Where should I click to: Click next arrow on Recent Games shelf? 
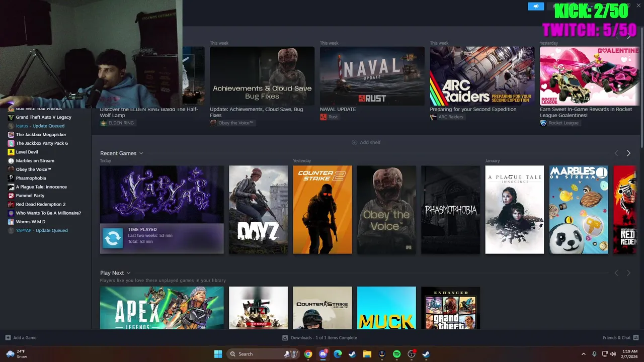628,153
